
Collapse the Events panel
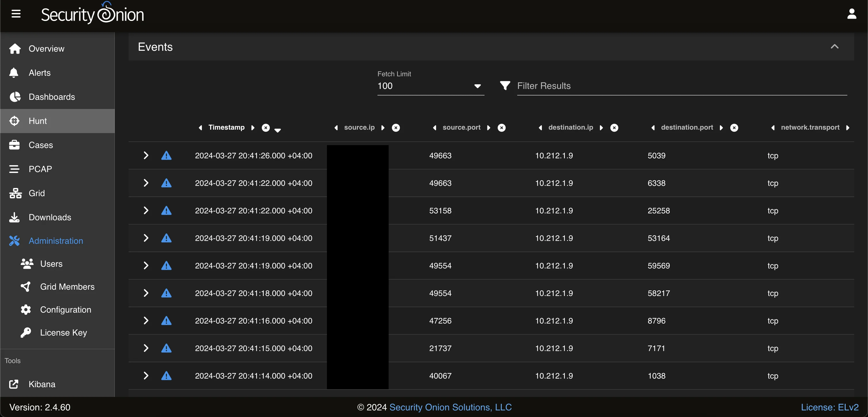[835, 46]
